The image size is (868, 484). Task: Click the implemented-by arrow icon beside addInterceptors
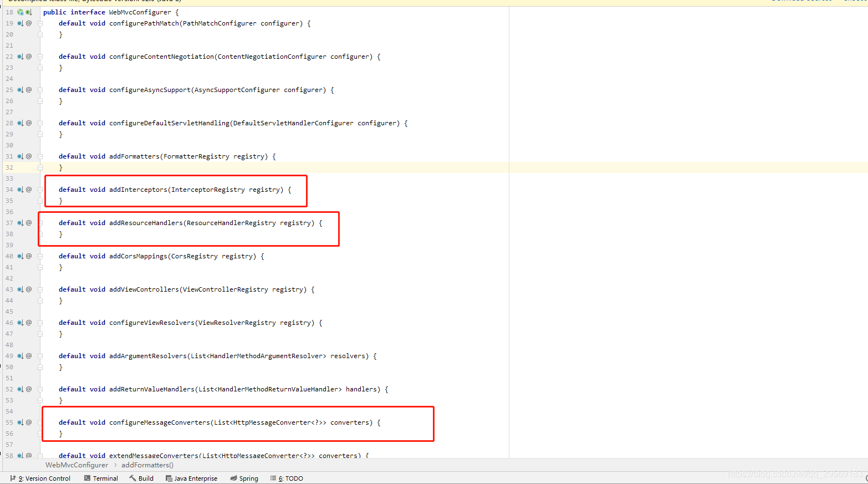click(21, 189)
